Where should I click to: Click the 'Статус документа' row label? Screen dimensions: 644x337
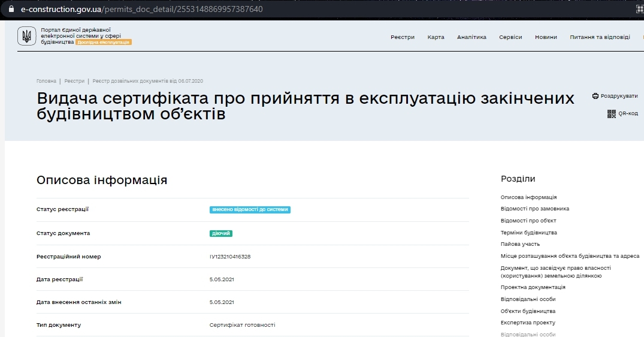tap(63, 233)
